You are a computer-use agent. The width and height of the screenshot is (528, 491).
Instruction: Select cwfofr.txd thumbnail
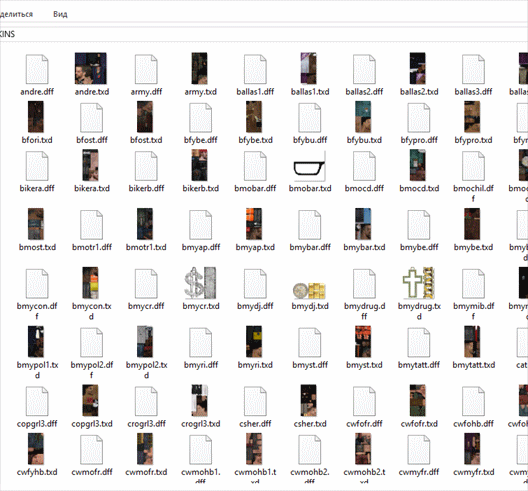click(x=418, y=400)
